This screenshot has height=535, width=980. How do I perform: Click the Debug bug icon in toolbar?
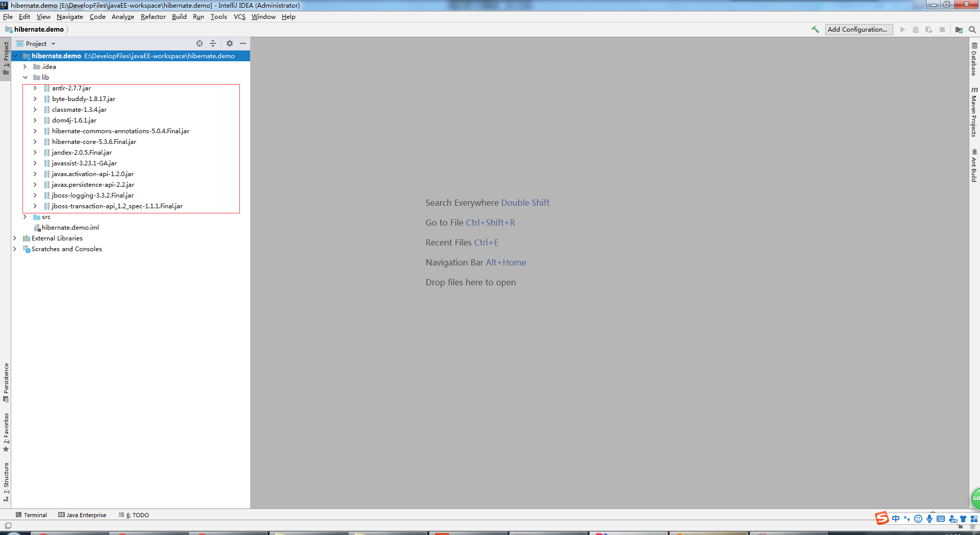tap(916, 30)
